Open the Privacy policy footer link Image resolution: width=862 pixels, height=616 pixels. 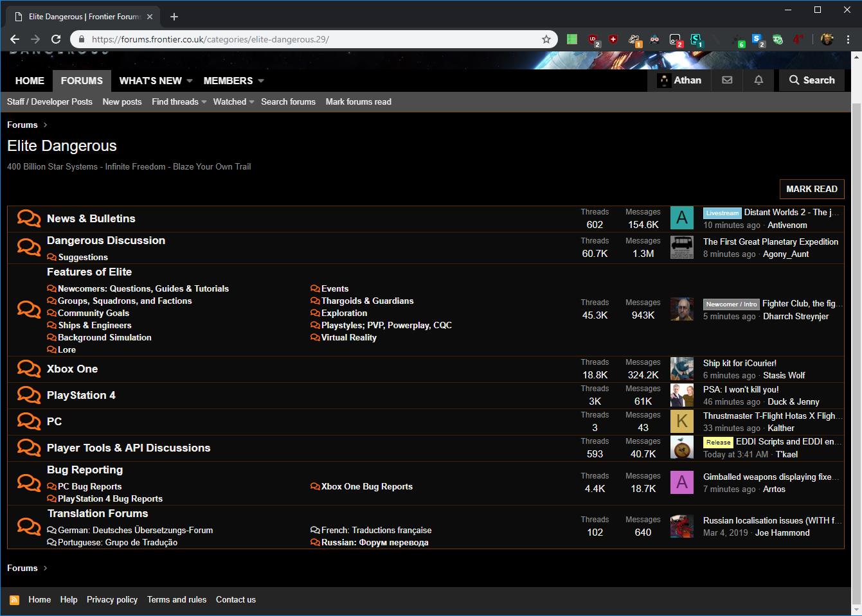pos(112,599)
